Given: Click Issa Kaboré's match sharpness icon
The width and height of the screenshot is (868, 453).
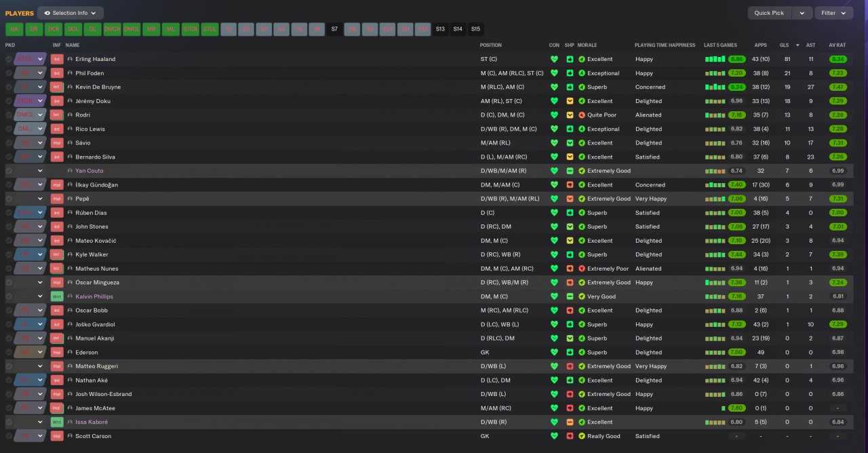Looking at the screenshot, I should 570,422.
